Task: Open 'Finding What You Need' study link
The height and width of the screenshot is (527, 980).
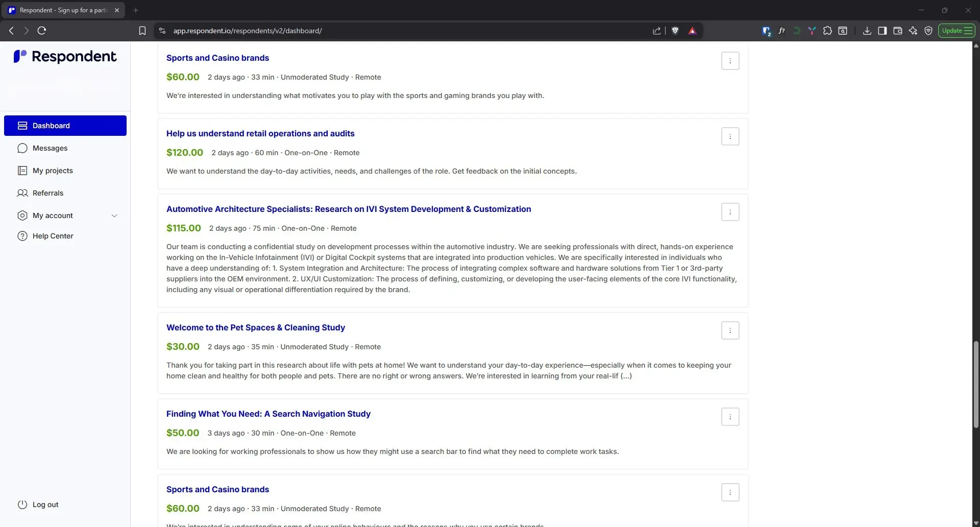Action: coord(268,414)
